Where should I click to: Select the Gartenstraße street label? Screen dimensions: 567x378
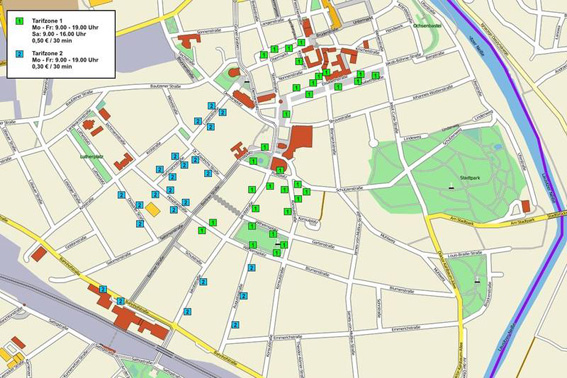(320, 245)
